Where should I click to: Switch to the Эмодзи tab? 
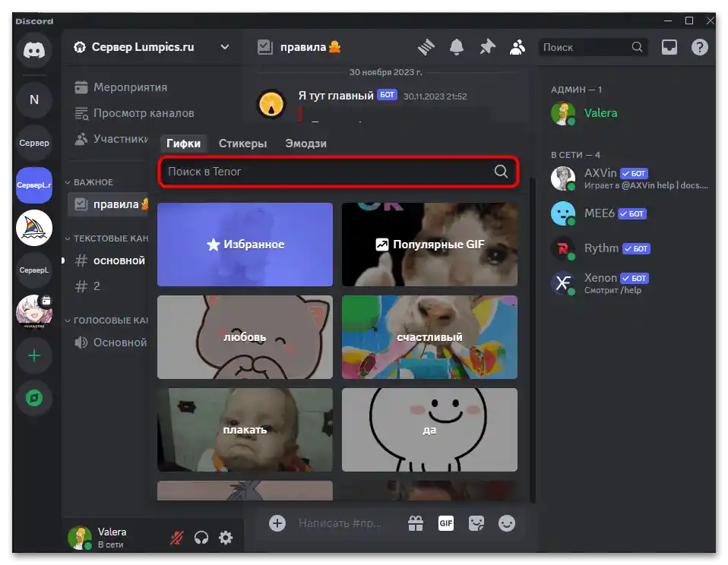(306, 144)
